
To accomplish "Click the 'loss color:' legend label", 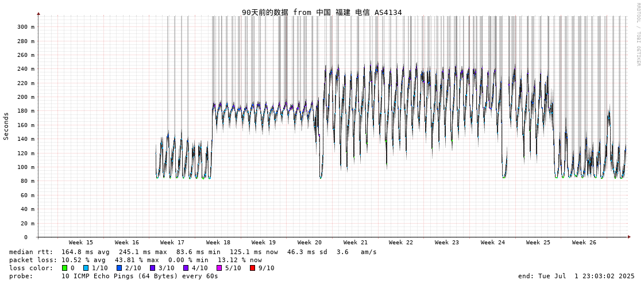I will (x=31, y=268).
